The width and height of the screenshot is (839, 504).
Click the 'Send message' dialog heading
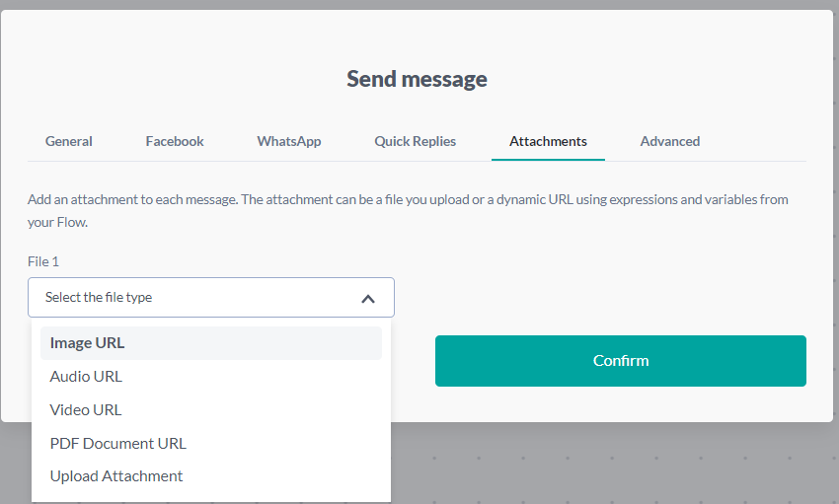[x=417, y=79]
